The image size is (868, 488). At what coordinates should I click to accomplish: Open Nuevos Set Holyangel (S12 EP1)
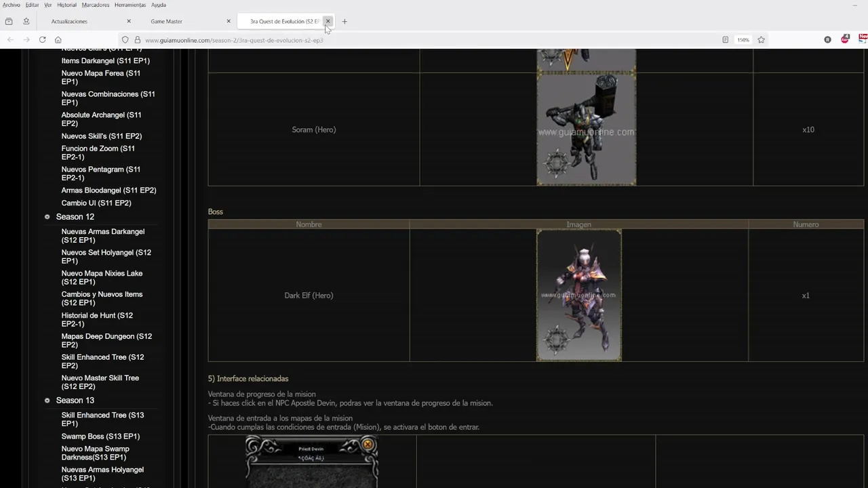(x=106, y=257)
